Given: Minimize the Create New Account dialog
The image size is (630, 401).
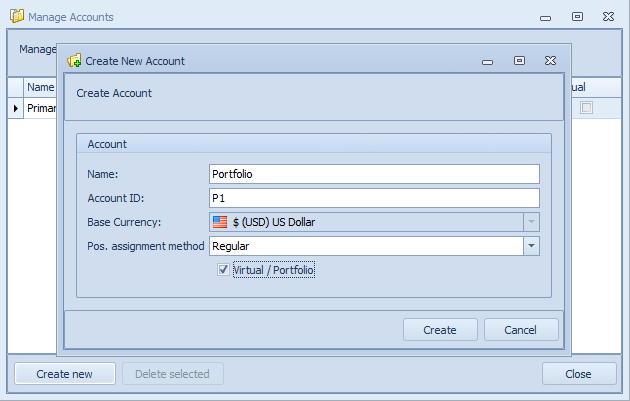Looking at the screenshot, I should [487, 62].
